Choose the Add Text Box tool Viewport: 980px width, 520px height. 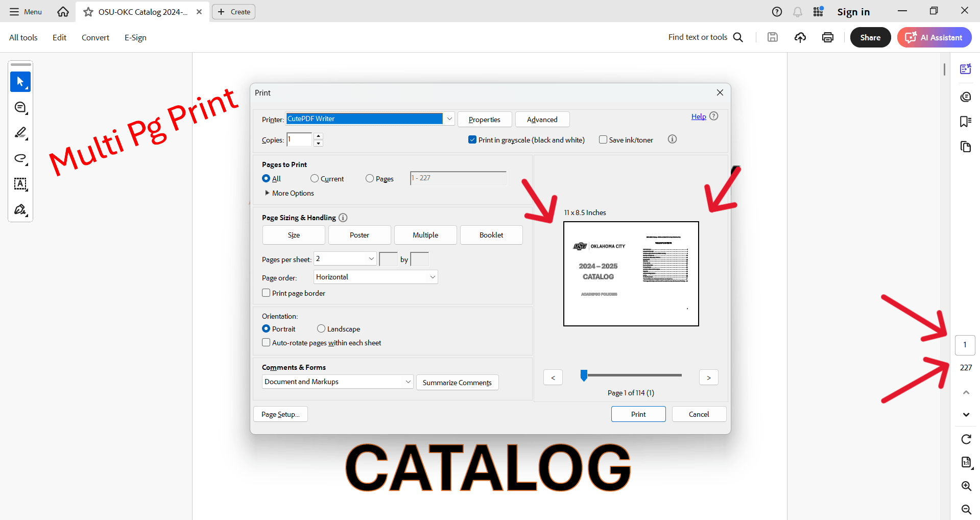pos(20,184)
